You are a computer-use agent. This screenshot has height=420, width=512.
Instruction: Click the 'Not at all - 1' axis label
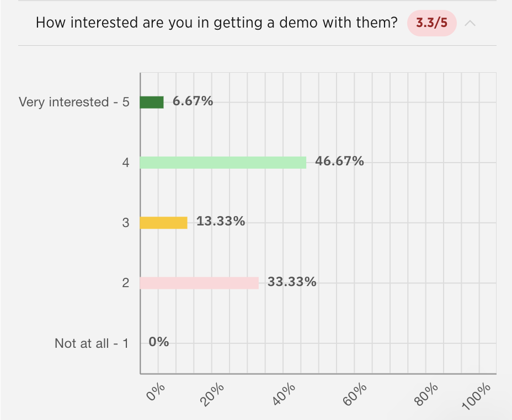pyautogui.click(x=92, y=342)
